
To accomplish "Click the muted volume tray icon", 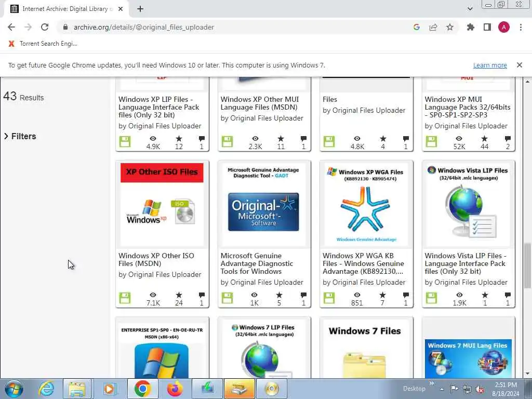I will click(480, 389).
